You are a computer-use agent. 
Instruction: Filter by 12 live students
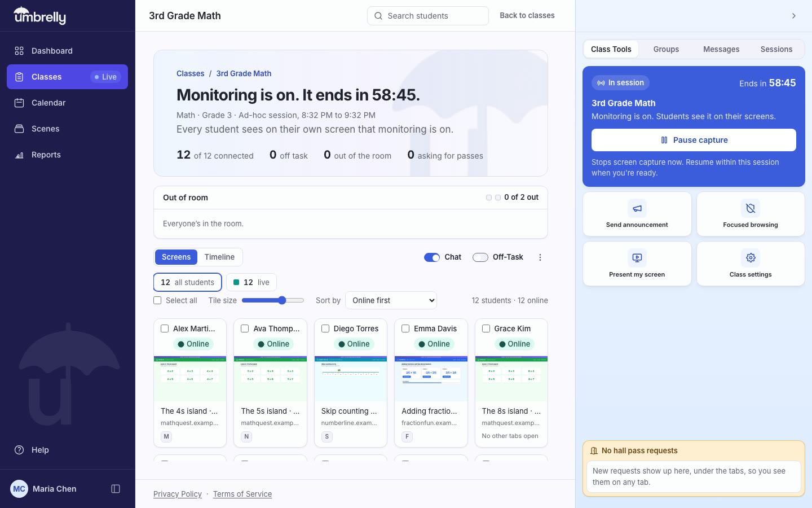251,282
